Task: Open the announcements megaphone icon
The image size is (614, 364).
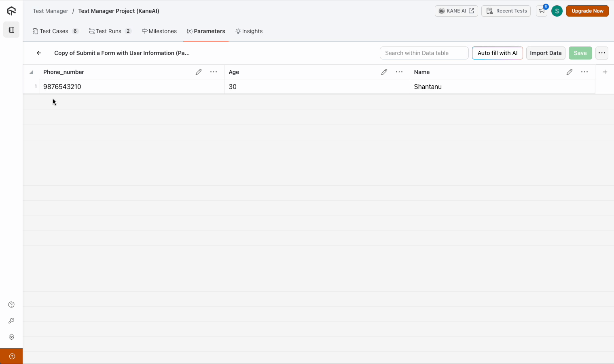Action: (x=542, y=11)
